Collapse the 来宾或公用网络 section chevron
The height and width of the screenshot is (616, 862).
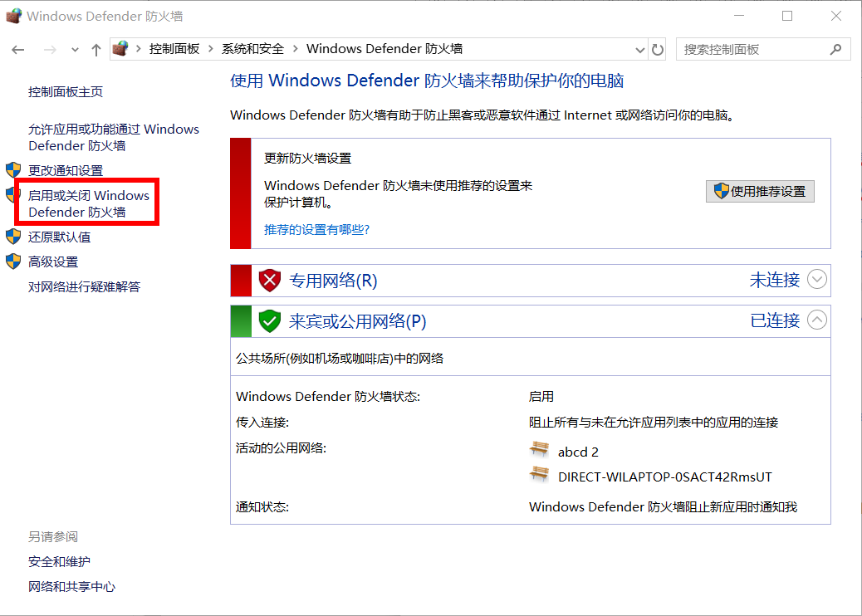(817, 320)
